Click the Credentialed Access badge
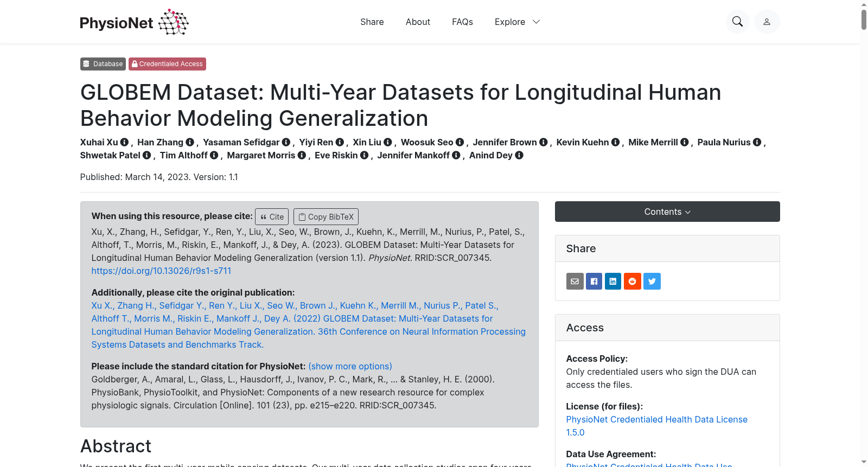The width and height of the screenshot is (868, 467). pyautogui.click(x=167, y=64)
